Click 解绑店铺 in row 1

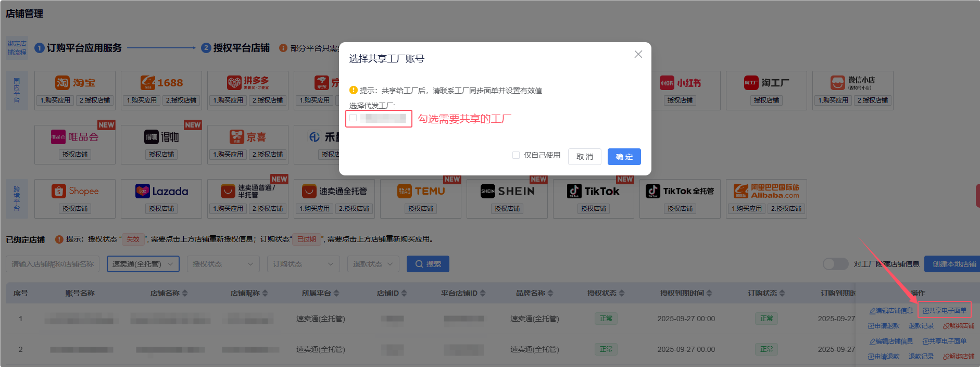pos(959,326)
